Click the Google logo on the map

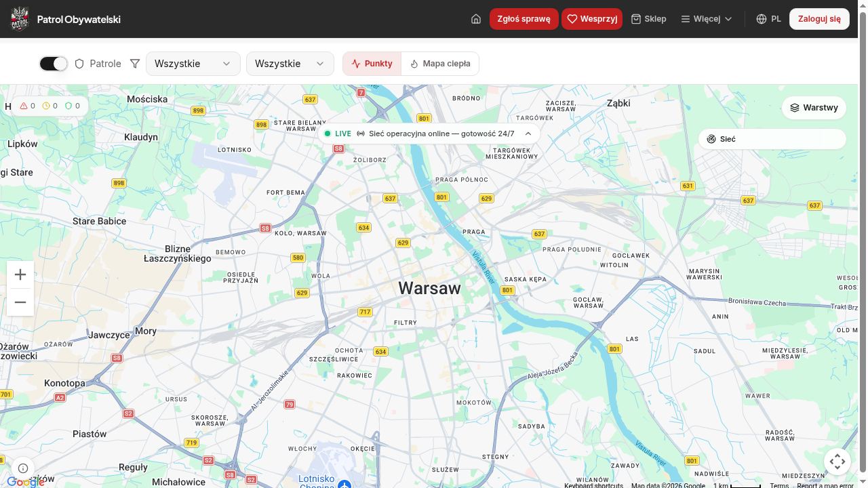(26, 482)
